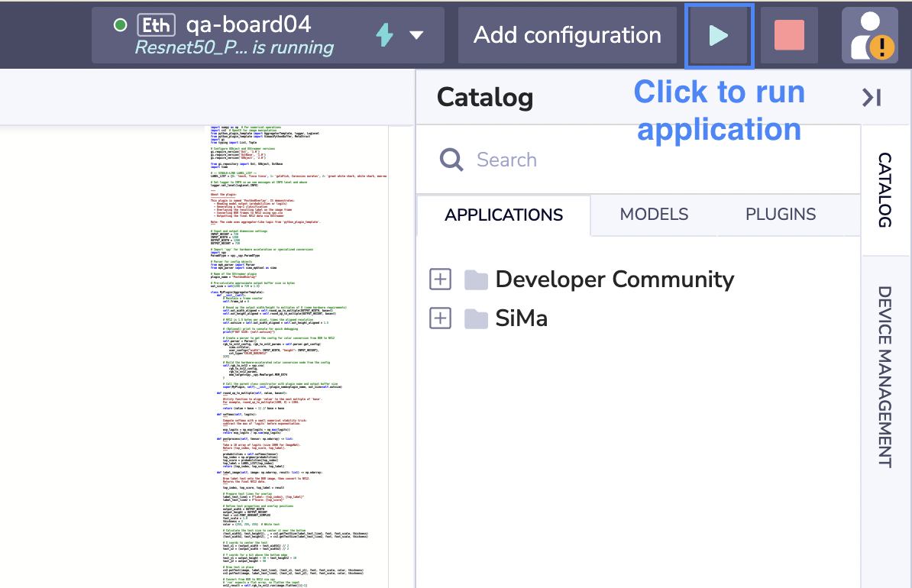Switch to the Models tab
The width and height of the screenshot is (912, 588).
[654, 215]
